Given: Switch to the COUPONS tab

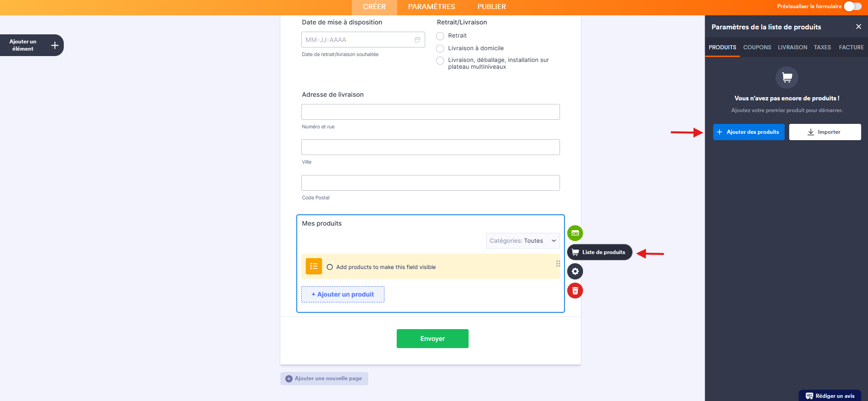Looking at the screenshot, I should coord(757,47).
